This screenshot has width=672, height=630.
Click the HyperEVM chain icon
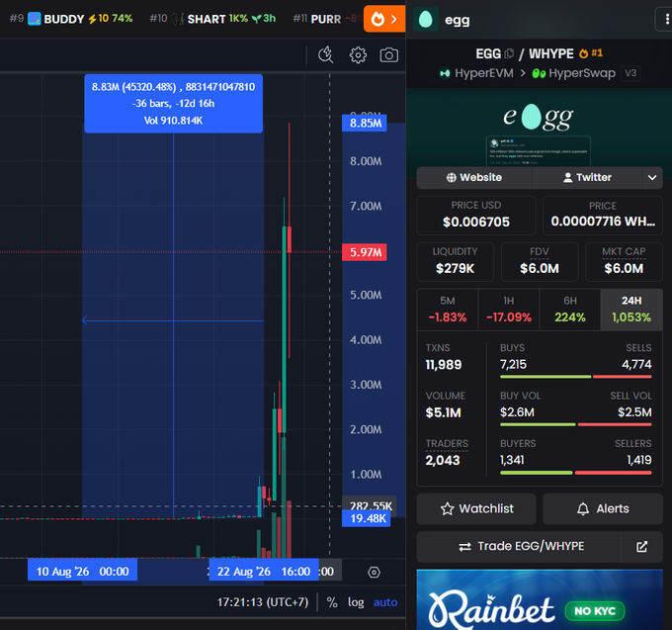pyautogui.click(x=445, y=73)
